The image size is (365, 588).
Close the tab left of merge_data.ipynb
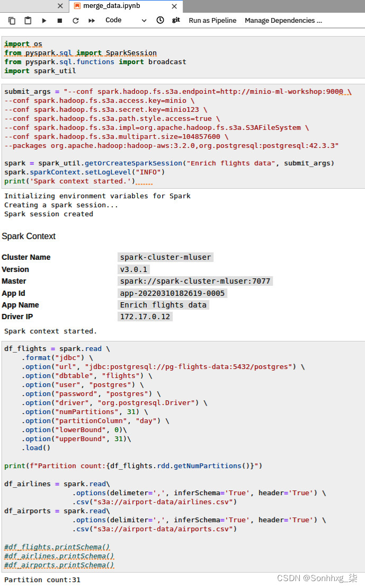[x=60, y=6]
